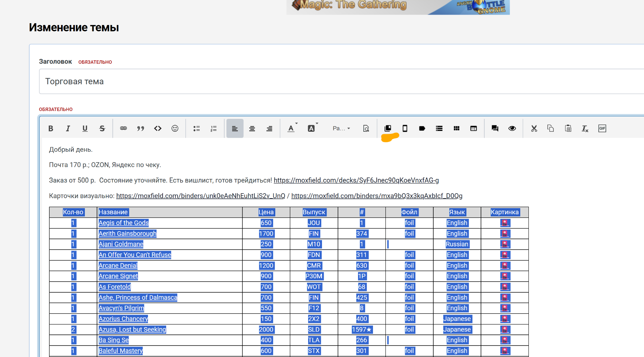Toggle bold formatting in the editor

pos(51,129)
